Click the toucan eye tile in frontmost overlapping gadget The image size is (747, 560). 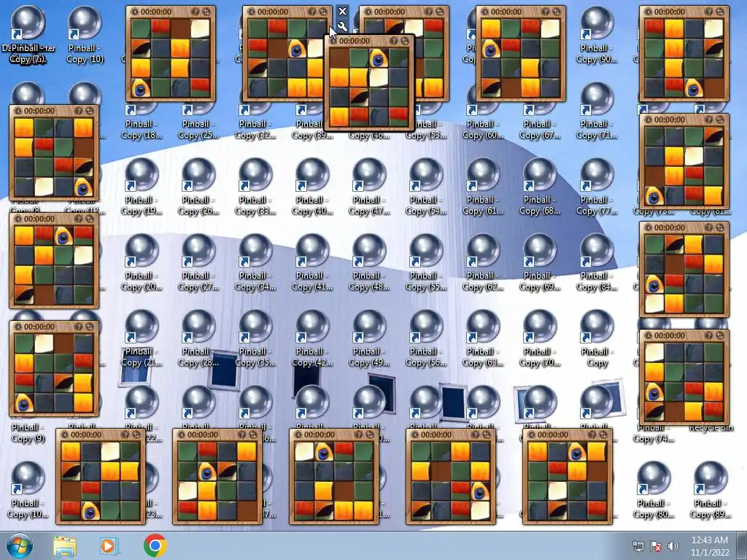pos(379,58)
